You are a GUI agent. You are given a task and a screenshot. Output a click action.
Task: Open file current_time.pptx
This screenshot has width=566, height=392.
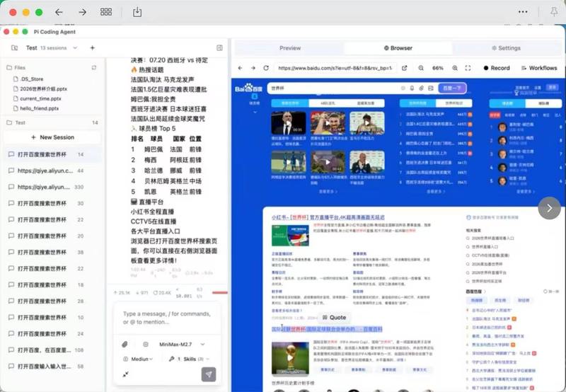coord(40,98)
